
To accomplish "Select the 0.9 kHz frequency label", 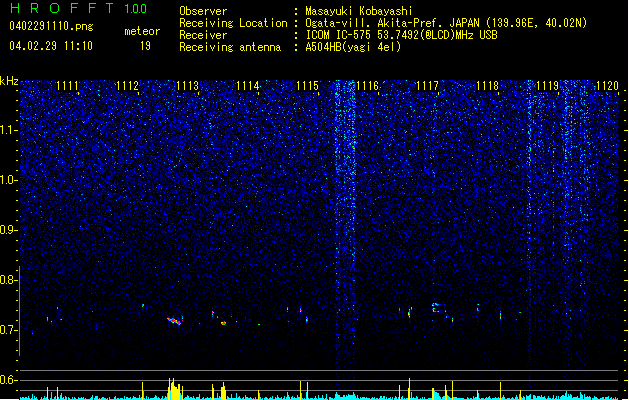I will pos(8,230).
